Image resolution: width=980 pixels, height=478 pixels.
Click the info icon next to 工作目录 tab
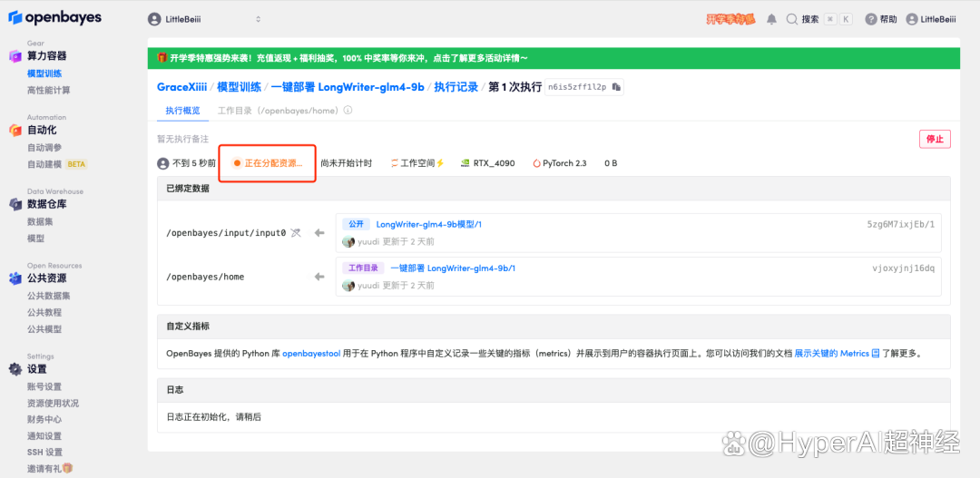click(x=348, y=111)
